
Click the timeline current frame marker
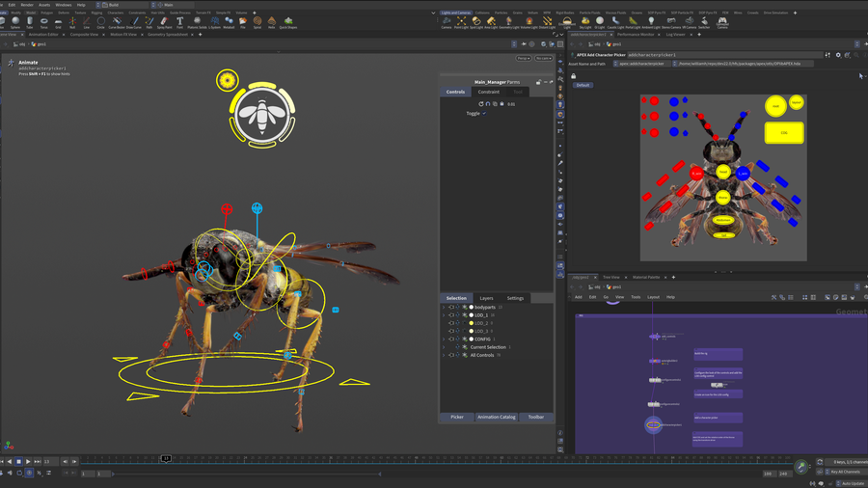tap(166, 458)
